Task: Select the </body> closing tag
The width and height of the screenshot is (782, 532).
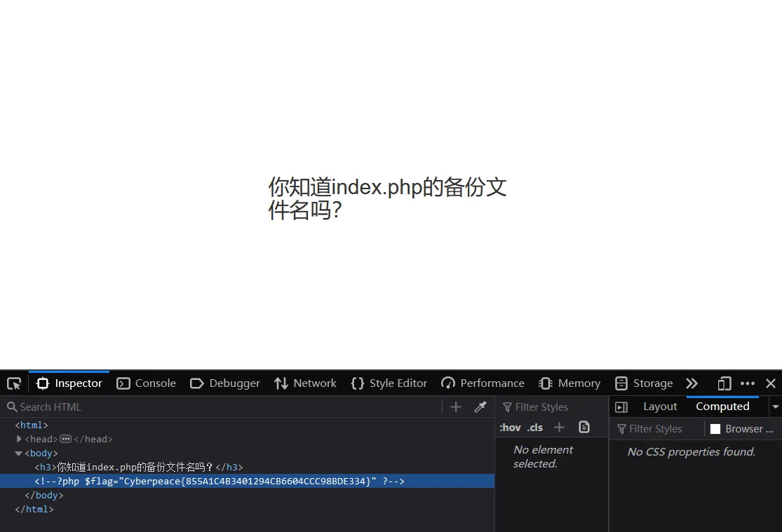Action: 44,495
